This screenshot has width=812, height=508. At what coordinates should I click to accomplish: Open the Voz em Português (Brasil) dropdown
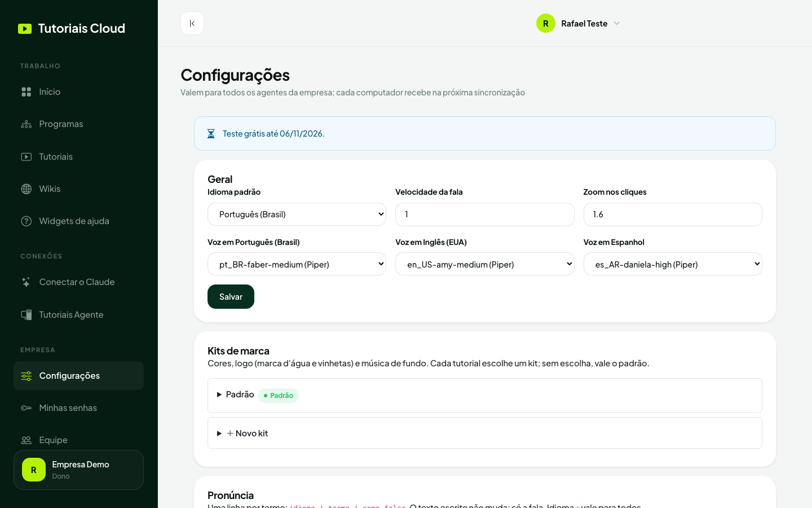pos(297,264)
